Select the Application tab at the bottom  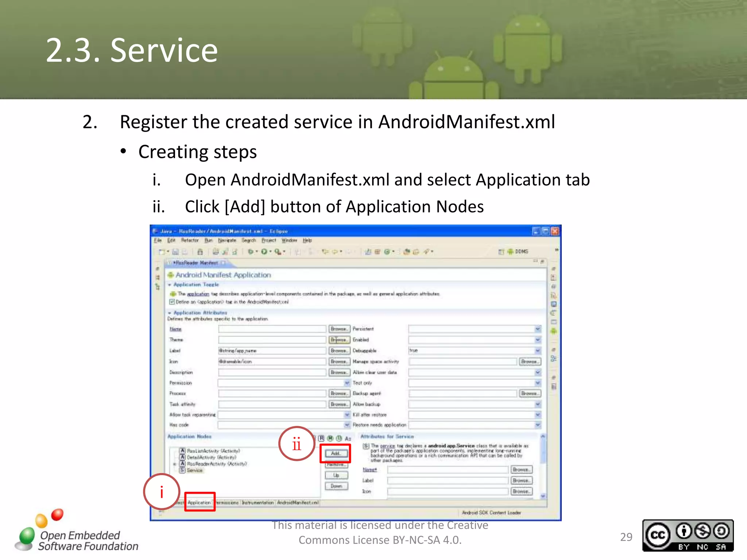(199, 502)
